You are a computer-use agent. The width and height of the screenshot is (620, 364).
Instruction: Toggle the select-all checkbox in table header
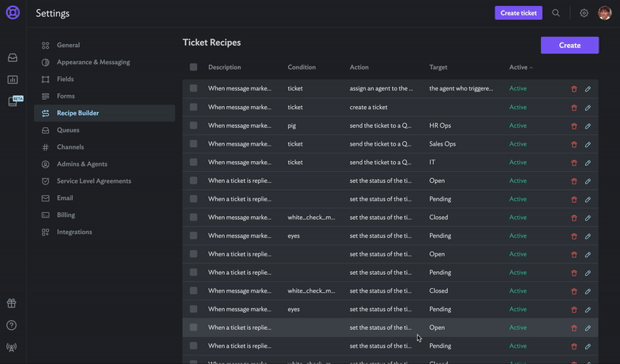[194, 67]
